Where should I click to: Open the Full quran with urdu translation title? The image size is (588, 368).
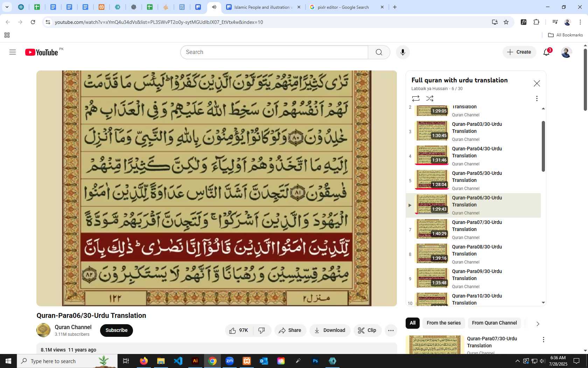(x=460, y=80)
